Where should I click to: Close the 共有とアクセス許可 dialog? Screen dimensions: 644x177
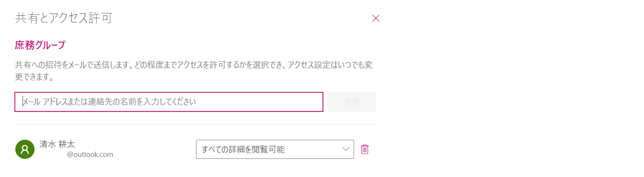(x=375, y=18)
